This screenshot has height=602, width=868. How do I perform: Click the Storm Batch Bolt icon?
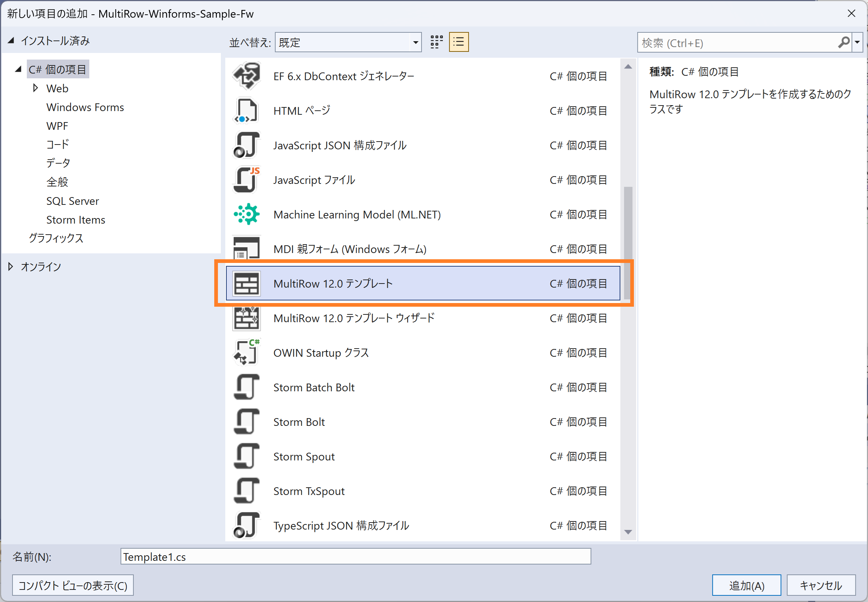(247, 387)
